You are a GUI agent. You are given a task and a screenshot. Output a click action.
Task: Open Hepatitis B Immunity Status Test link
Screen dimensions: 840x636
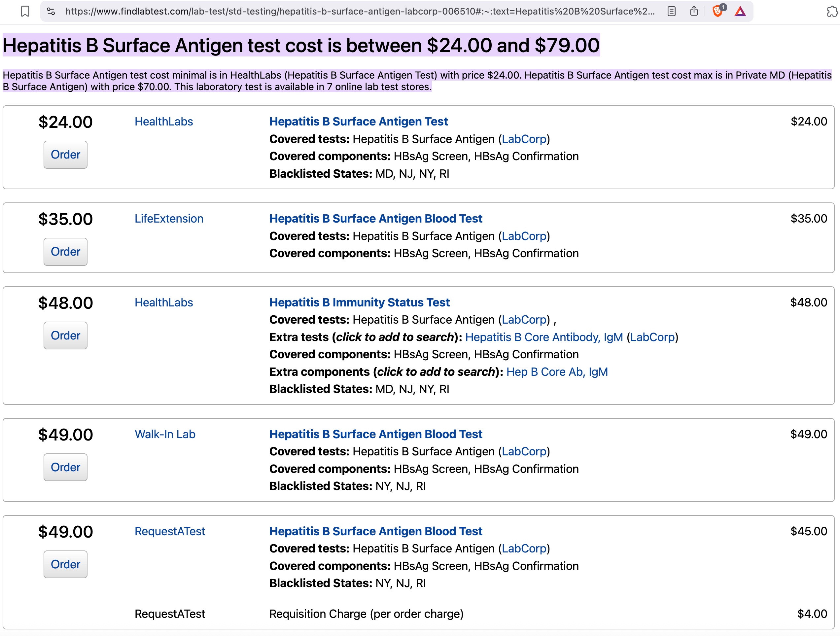tap(359, 302)
